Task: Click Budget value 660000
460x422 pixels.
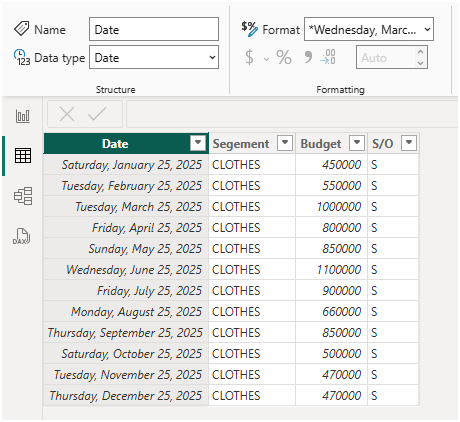Action: (x=331, y=312)
